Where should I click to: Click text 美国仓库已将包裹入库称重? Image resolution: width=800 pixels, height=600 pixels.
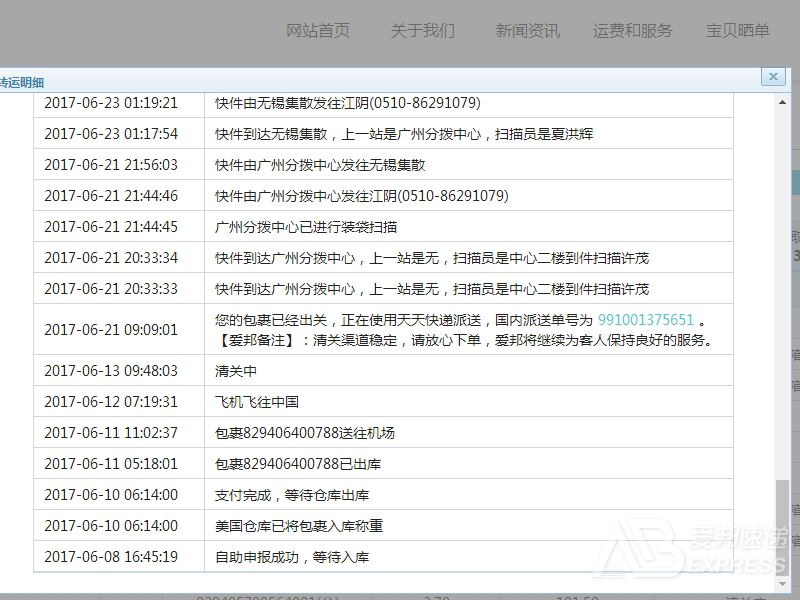[299, 526]
